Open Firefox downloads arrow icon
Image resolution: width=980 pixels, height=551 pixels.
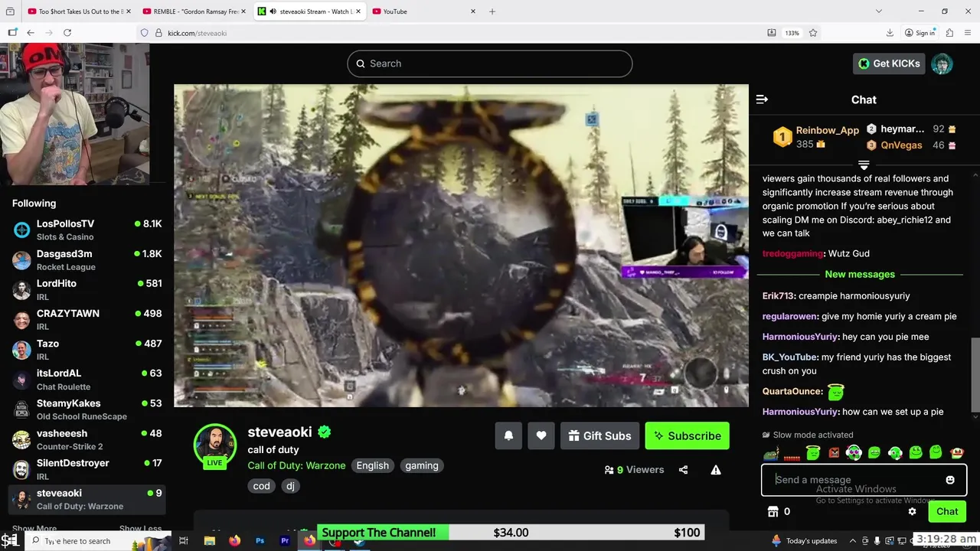point(890,33)
